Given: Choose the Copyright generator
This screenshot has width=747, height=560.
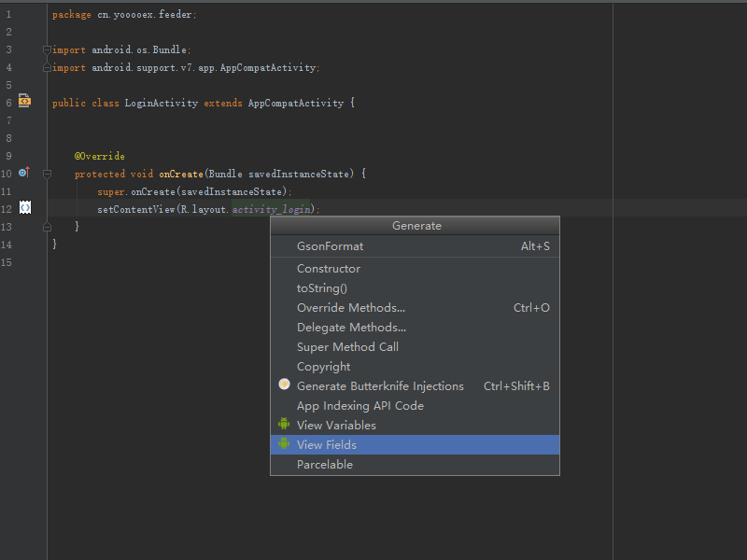Looking at the screenshot, I should [x=324, y=366].
